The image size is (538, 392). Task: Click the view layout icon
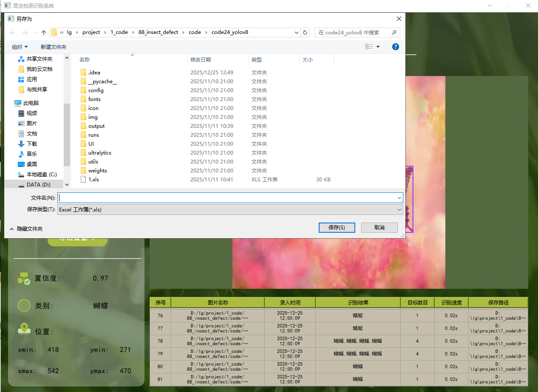[x=369, y=47]
